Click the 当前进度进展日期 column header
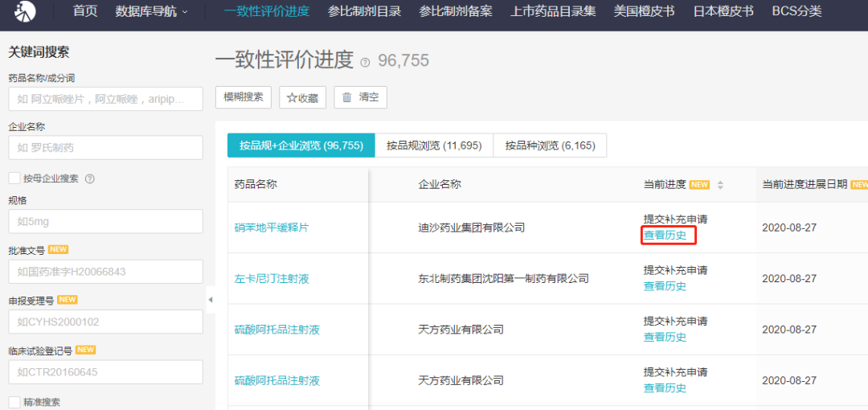The width and height of the screenshot is (868, 410). pos(805,185)
